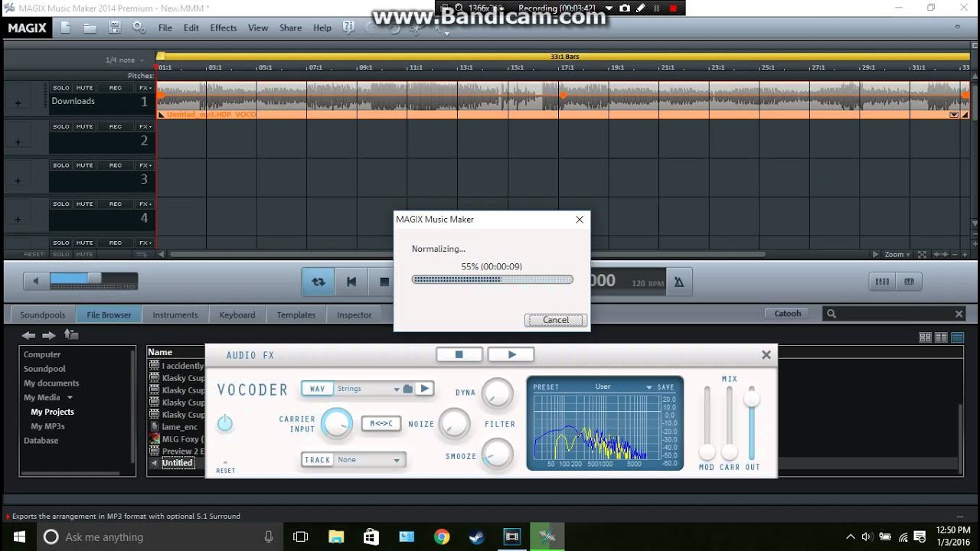Toggle loop playback mode button
980x551 pixels.
318,282
